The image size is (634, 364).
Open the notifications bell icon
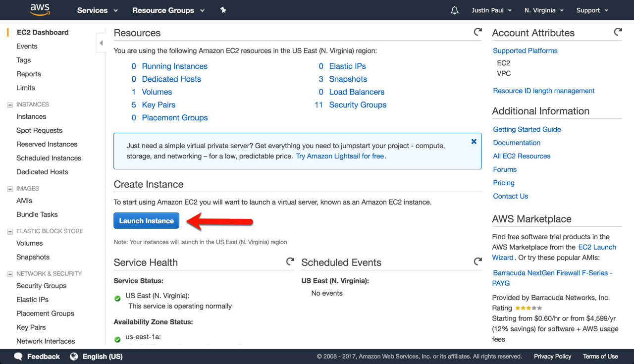pos(455,10)
